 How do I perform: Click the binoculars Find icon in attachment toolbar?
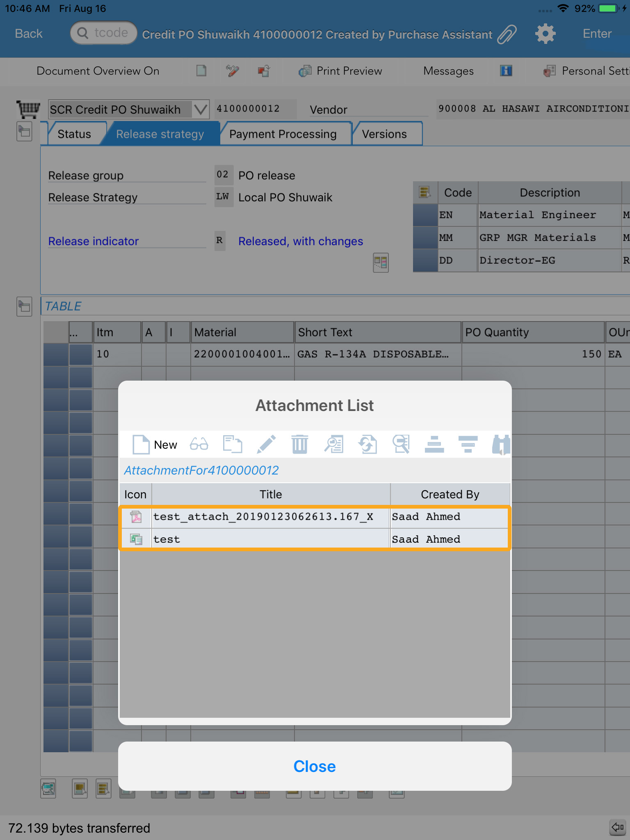(501, 444)
